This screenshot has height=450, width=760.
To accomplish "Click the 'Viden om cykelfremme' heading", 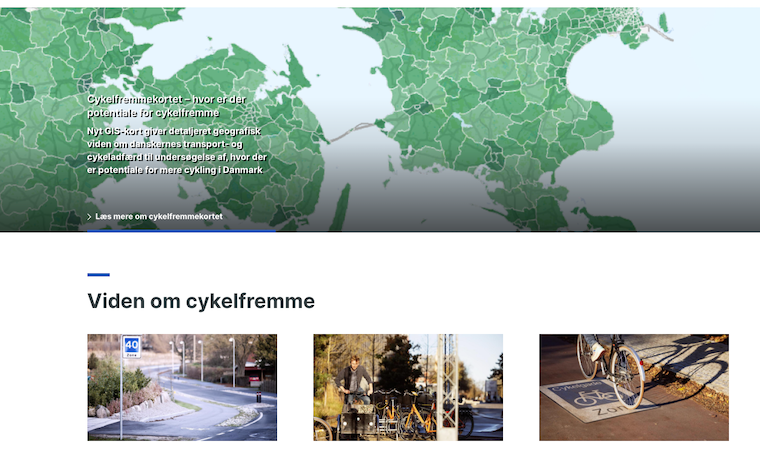I will click(x=201, y=301).
